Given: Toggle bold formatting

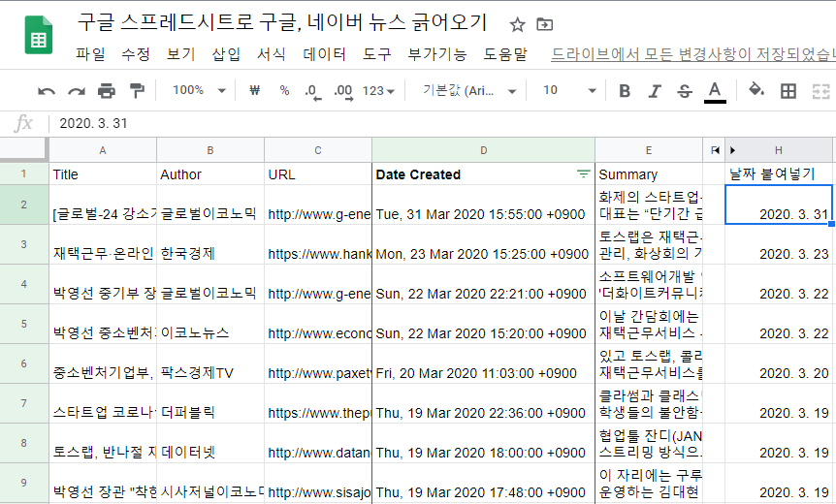Looking at the screenshot, I should [625, 91].
